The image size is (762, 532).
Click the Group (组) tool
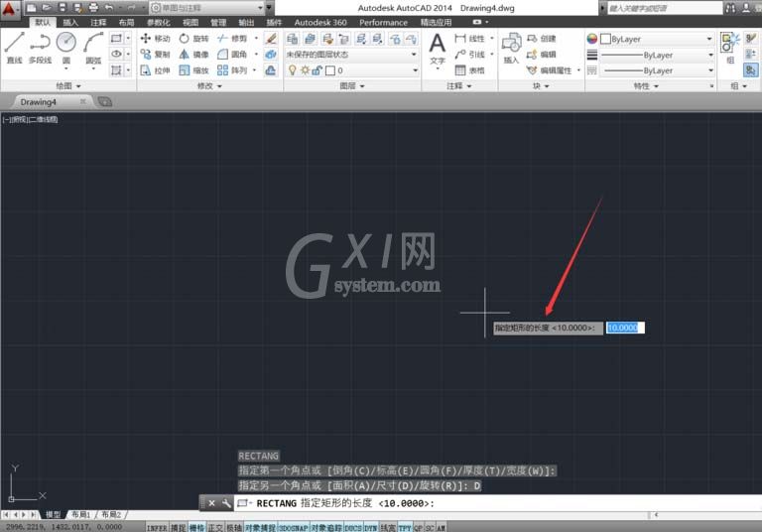730,48
